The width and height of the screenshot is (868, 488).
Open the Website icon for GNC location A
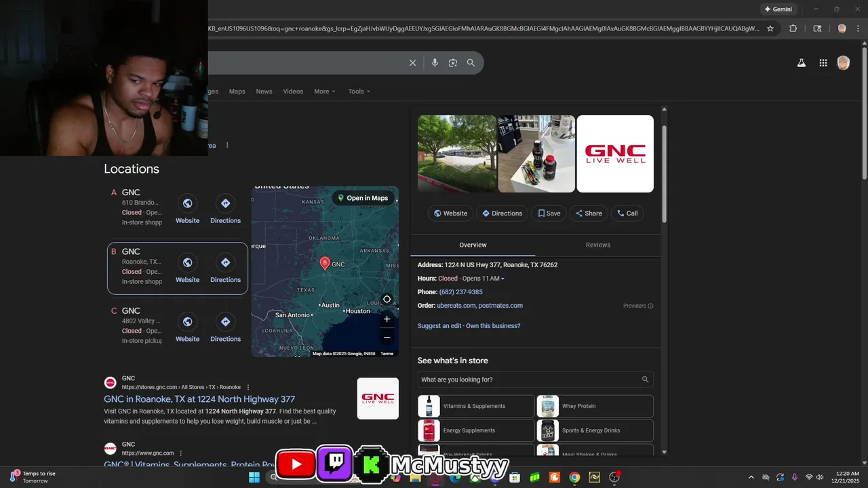(x=188, y=203)
